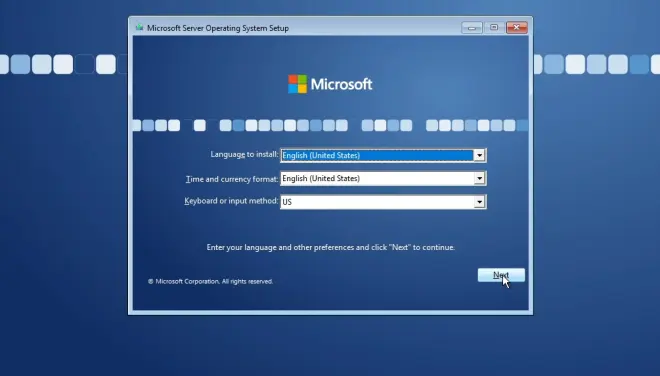Open the Language to install dropdown arrow
This screenshot has width=660, height=376.
pos(479,155)
